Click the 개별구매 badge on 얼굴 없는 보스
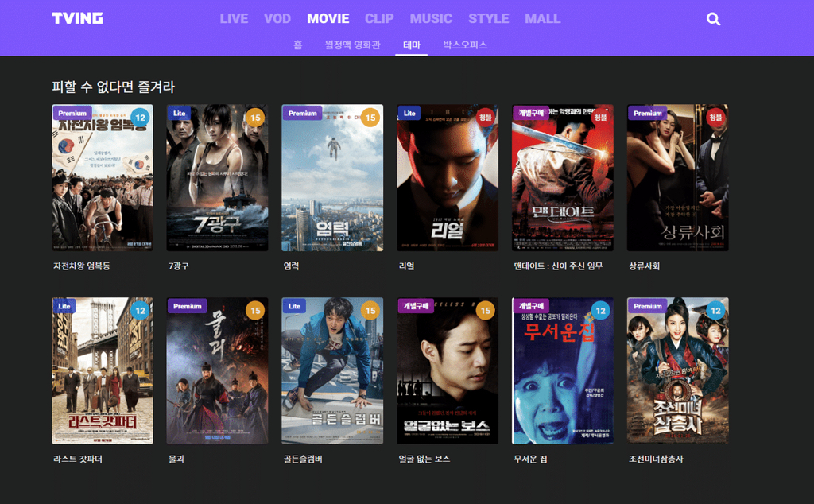 tap(416, 306)
